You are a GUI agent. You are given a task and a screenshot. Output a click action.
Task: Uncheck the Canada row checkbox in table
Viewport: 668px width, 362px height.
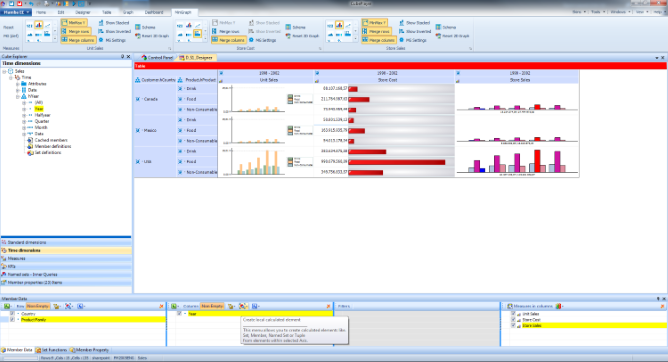(138, 99)
